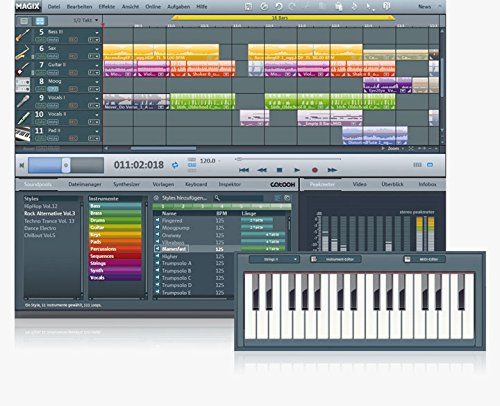
Task: Click the red record button
Action: (315, 170)
